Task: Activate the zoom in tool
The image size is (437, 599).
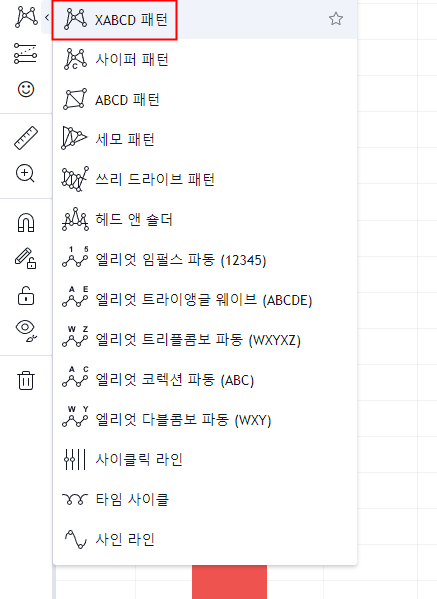Action: tap(25, 173)
